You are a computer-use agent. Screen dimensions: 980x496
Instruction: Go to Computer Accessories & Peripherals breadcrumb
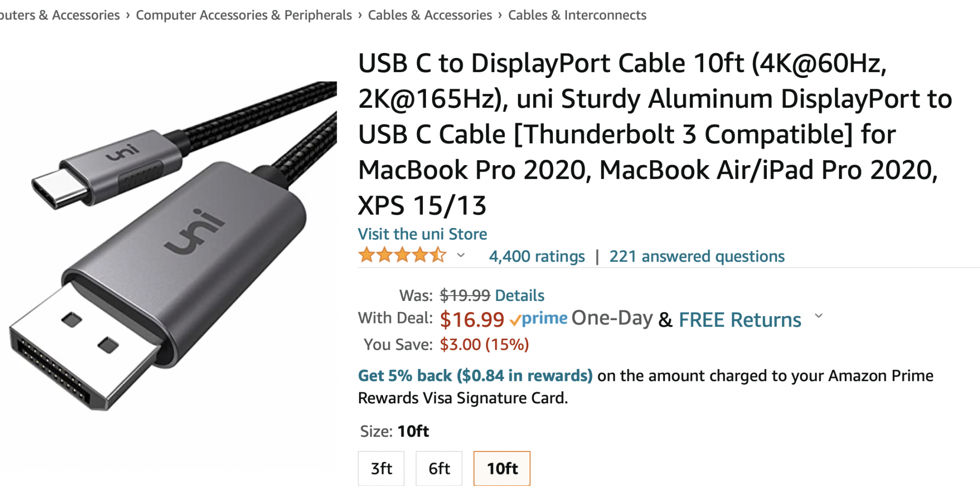point(244,15)
